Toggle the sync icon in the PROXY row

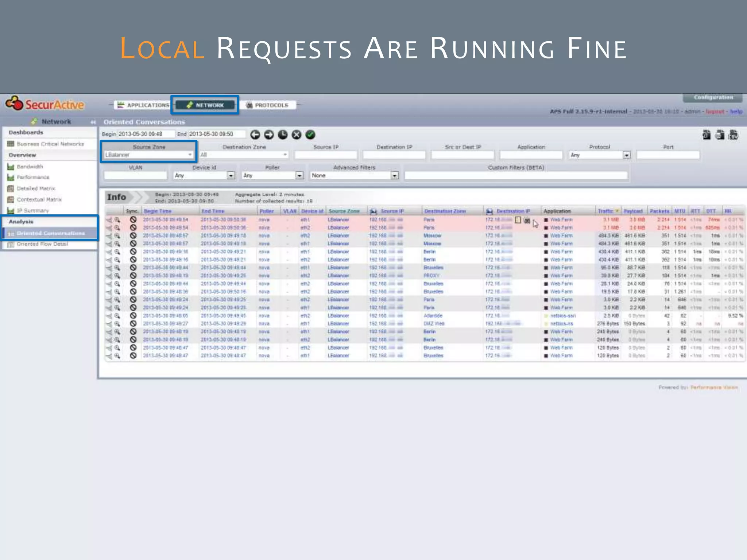tap(133, 276)
